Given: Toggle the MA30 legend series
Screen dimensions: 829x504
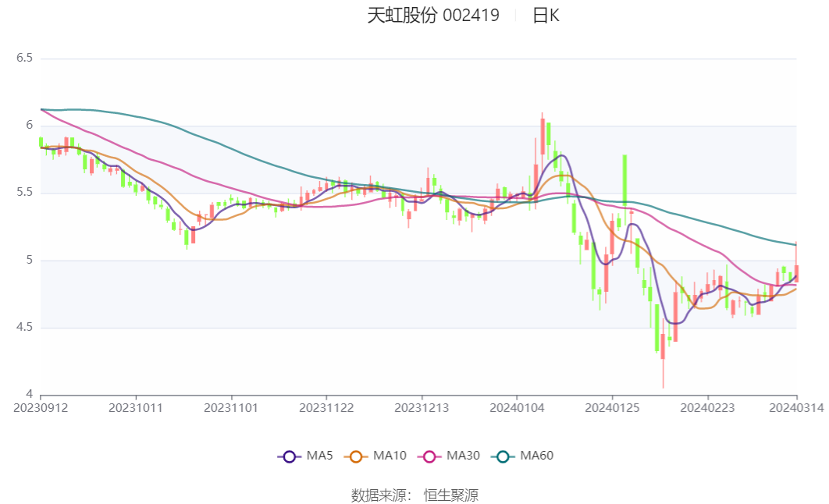Looking at the screenshot, I should 449,456.
